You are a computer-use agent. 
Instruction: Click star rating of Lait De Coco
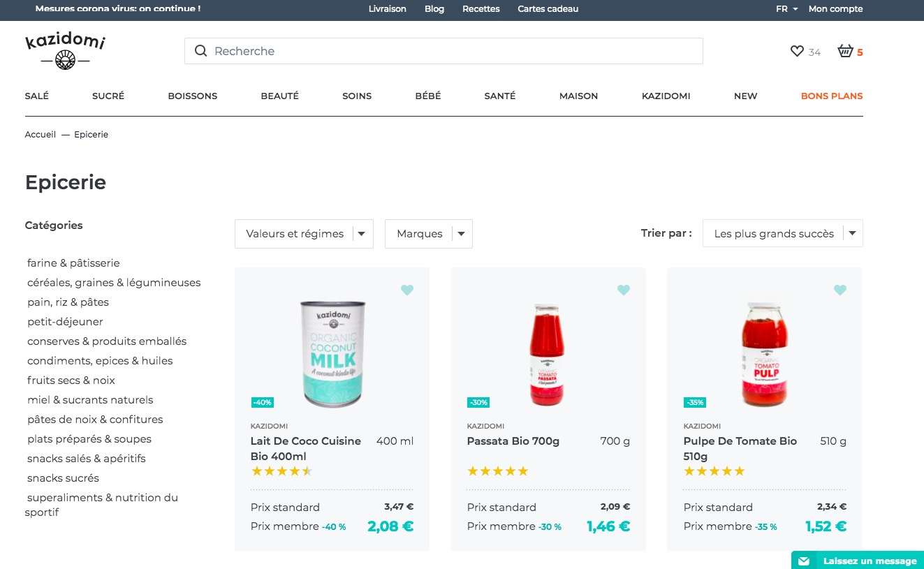281,471
